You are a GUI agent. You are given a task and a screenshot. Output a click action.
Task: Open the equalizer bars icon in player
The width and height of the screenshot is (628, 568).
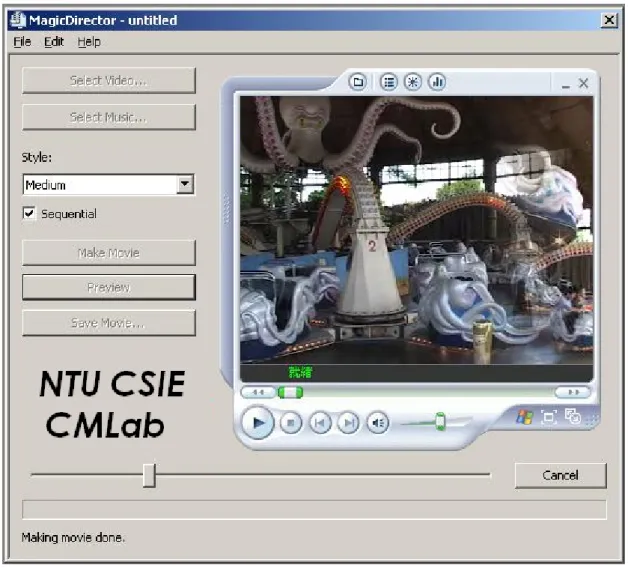click(437, 82)
